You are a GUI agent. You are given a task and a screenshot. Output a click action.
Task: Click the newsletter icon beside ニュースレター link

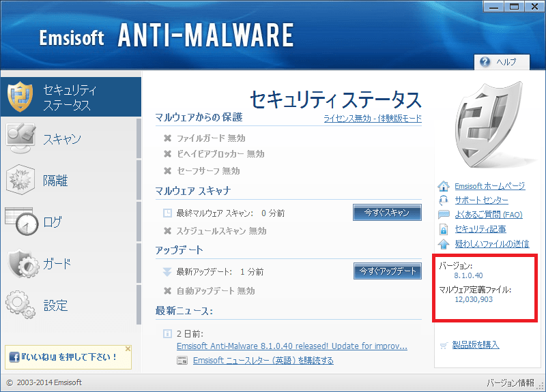(182, 361)
